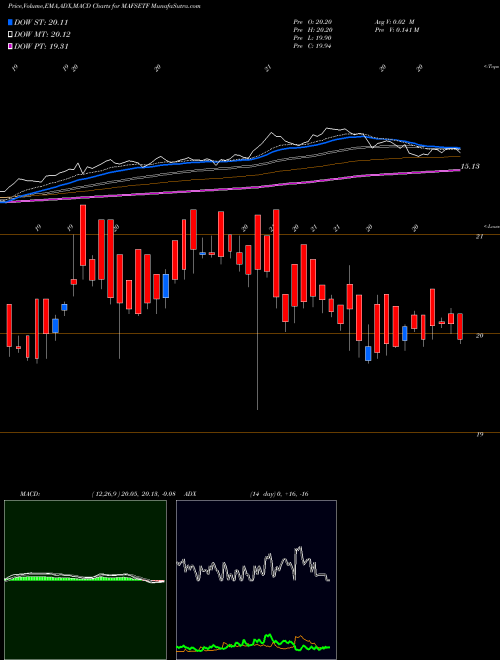Click the price axis label 19
Image resolution: width=500 pixels, height=660 pixels.
(479, 434)
